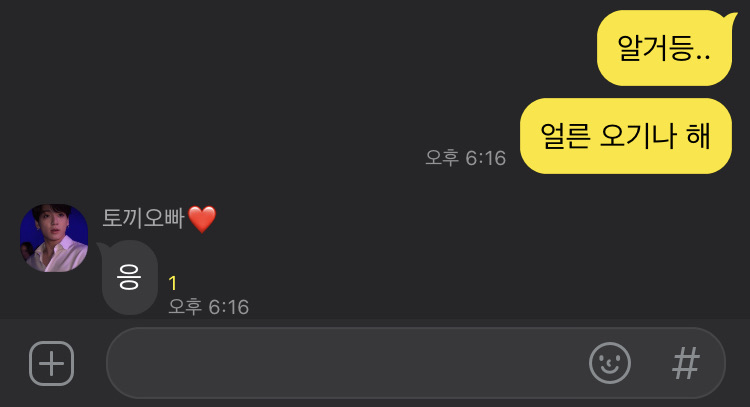Viewport: 750px width, 407px height.
Task: Open the plus attachment menu
Action: (x=52, y=363)
